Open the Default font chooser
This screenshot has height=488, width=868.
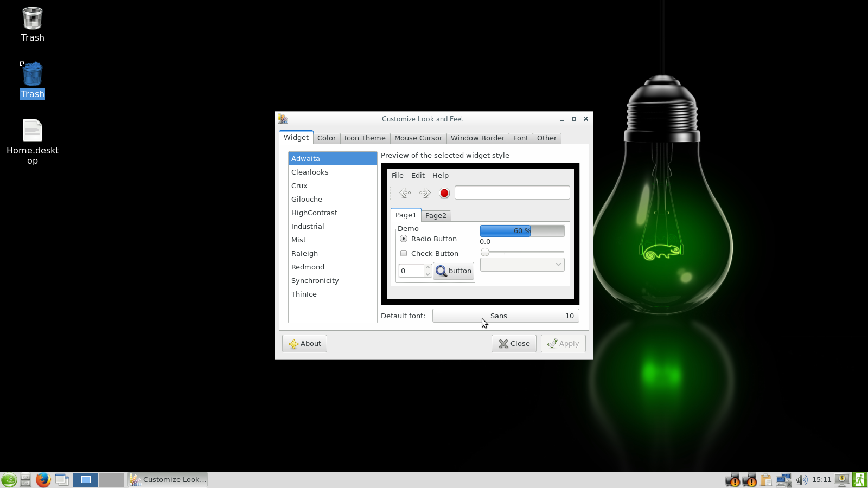505,316
